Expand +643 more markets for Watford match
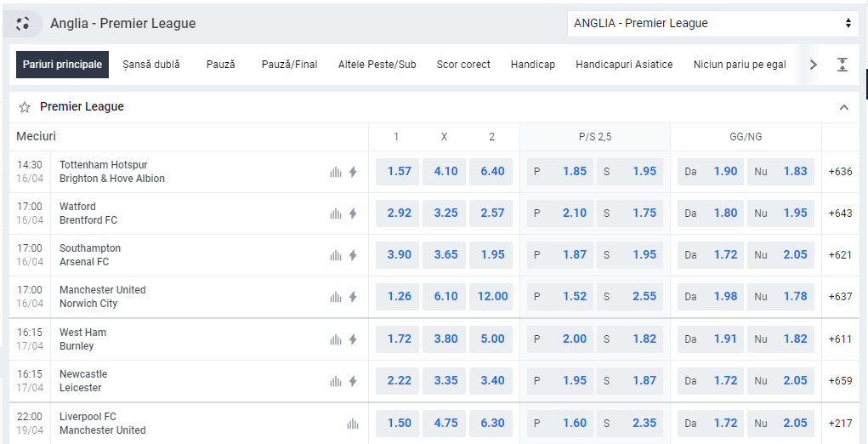 point(840,213)
